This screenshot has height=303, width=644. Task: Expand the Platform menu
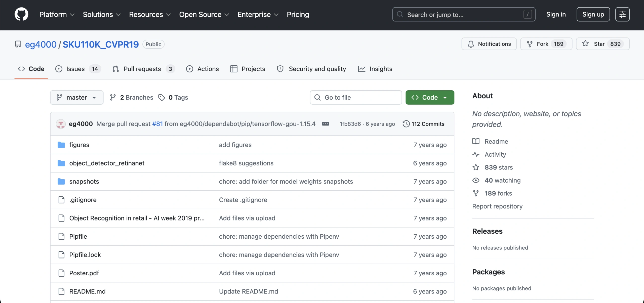coord(57,15)
